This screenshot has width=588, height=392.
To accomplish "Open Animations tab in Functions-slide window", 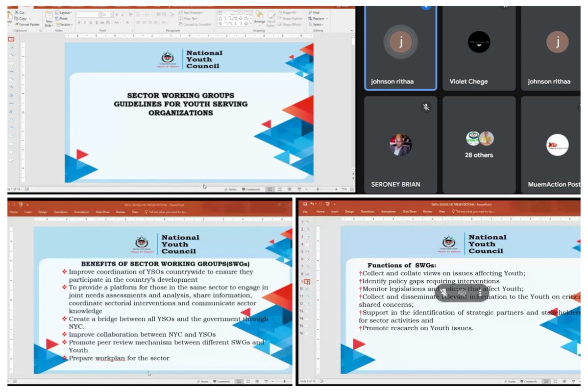I will click(388, 212).
